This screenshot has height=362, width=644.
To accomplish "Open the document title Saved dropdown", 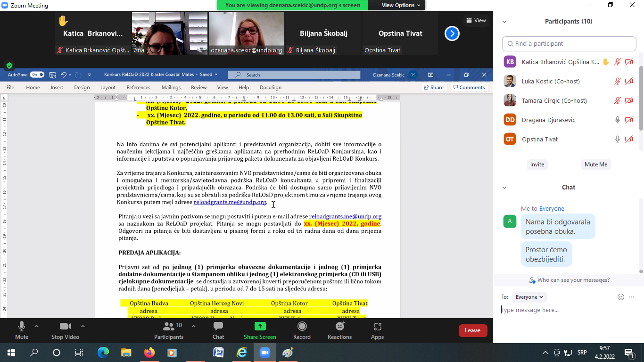I will 216,74.
